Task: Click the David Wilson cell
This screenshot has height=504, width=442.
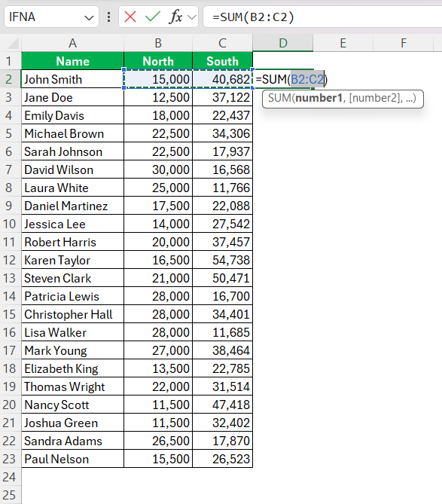Action: 72,170
